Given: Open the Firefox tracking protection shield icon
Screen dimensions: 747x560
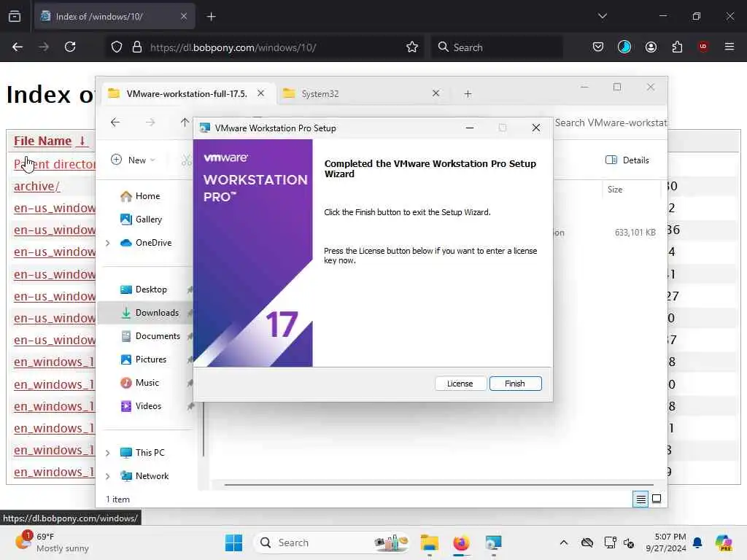Looking at the screenshot, I should point(117,47).
